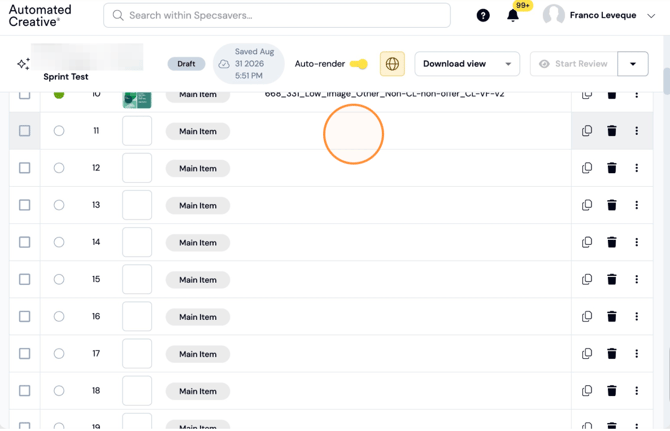670x431 pixels.
Task: Click the Draft status badge
Action: click(186, 64)
